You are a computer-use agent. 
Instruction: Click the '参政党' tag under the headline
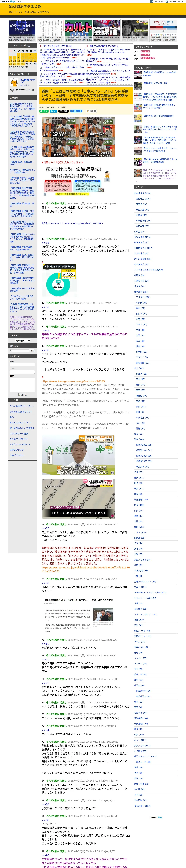[63, 107]
